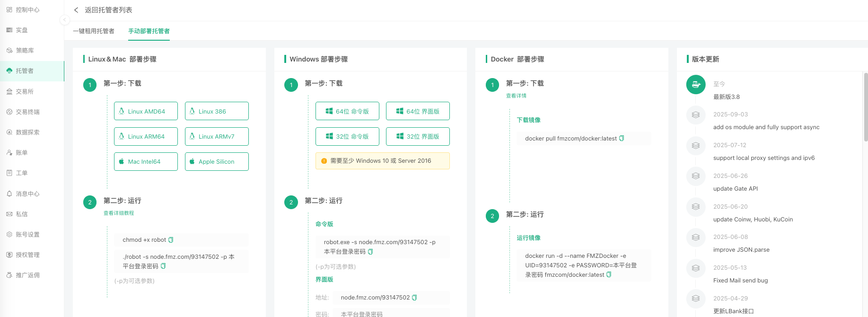868x317 pixels.
Task: Click text 'support local proxy settings and ipv6'
Action: click(x=764, y=158)
